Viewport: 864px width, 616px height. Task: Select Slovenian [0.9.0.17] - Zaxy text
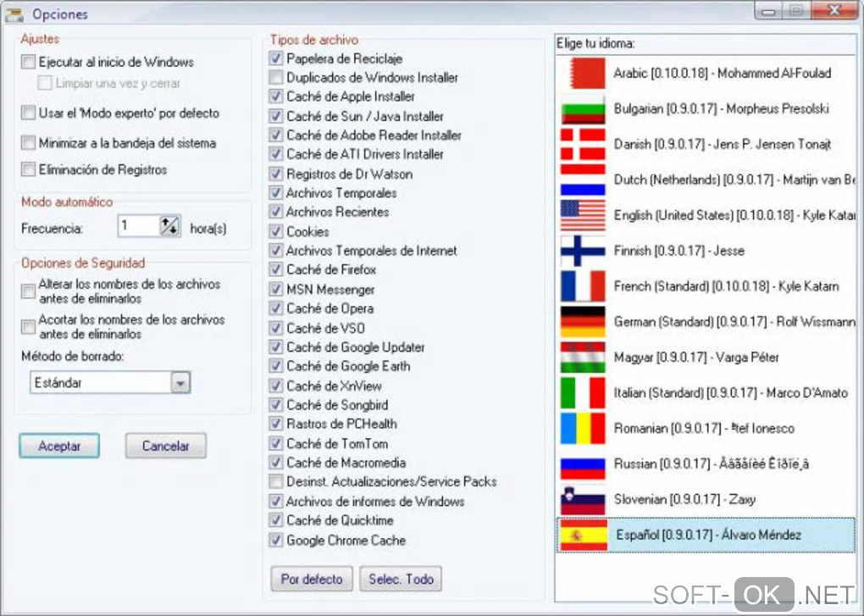pos(684,500)
